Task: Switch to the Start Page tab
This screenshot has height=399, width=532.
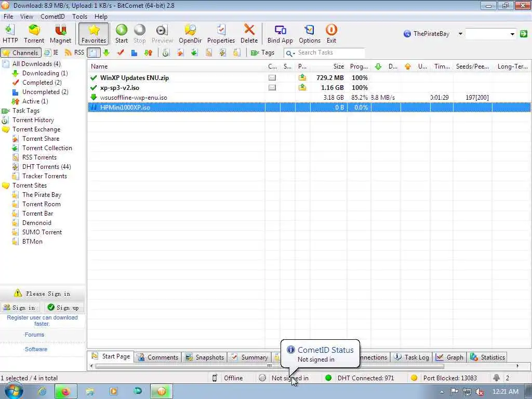Action: point(111,356)
